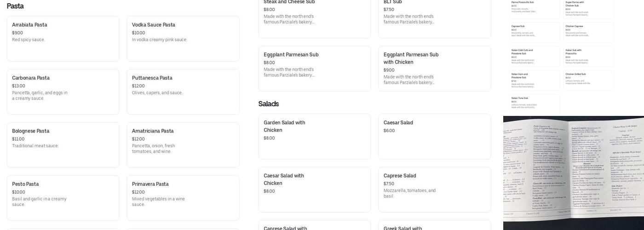Select Garden Salad with Chicken
644x230 pixels.
pyautogui.click(x=314, y=136)
